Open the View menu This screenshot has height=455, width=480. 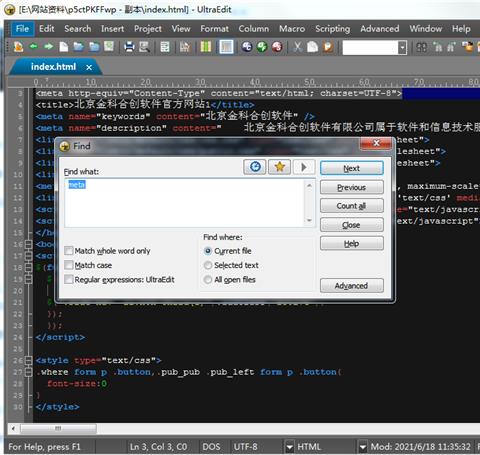click(x=181, y=29)
